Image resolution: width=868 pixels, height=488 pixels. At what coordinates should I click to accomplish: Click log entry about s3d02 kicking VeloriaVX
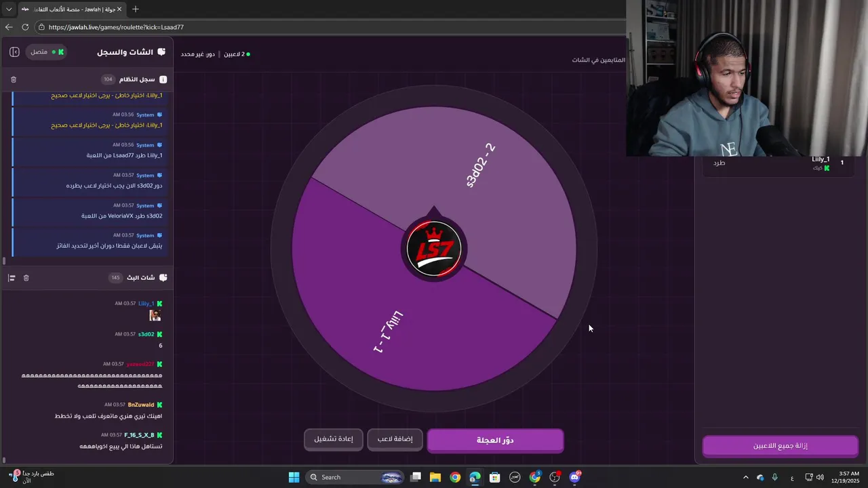coord(90,211)
